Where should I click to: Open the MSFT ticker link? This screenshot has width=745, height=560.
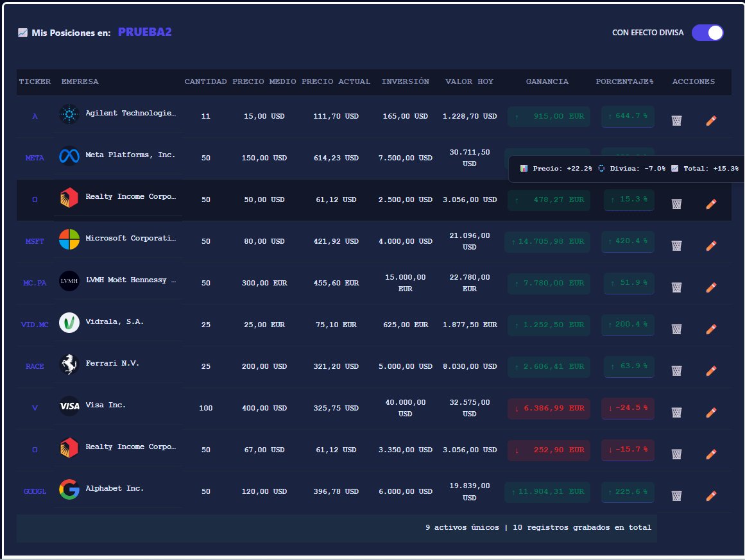[x=35, y=241]
